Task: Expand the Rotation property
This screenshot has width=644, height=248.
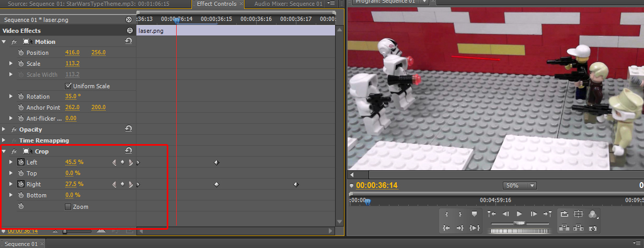Action: pyautogui.click(x=11, y=97)
